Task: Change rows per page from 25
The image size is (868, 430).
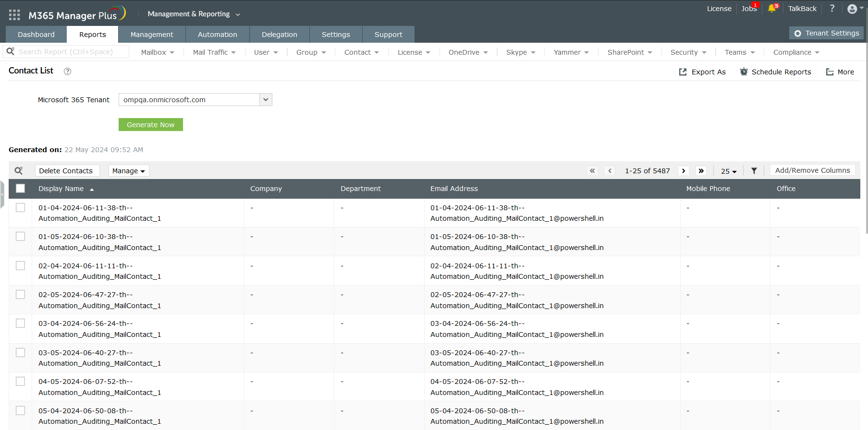Action: pyautogui.click(x=729, y=171)
